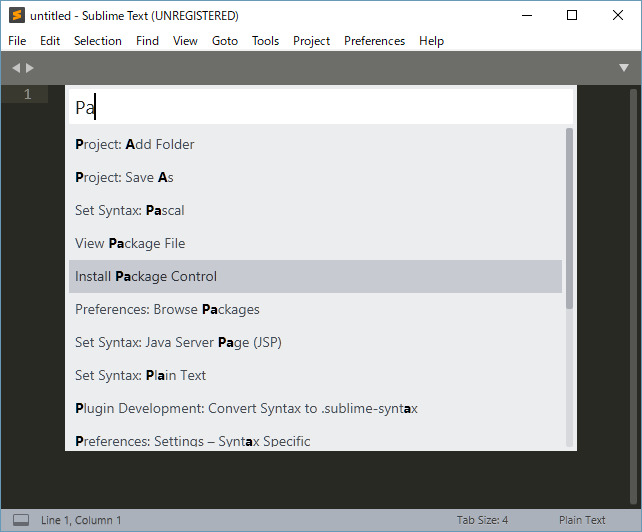Open the Preferences menu
Screen dimensions: 642x532
click(x=374, y=41)
